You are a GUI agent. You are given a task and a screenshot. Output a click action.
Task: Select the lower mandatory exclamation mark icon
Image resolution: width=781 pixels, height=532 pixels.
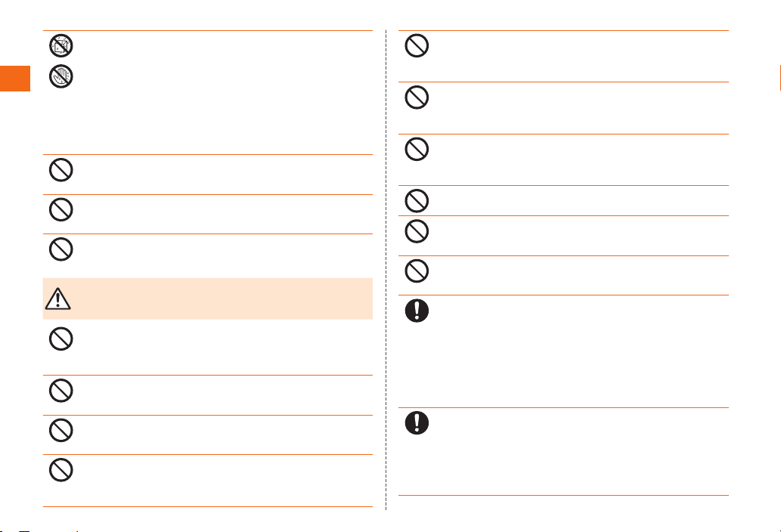click(417, 423)
